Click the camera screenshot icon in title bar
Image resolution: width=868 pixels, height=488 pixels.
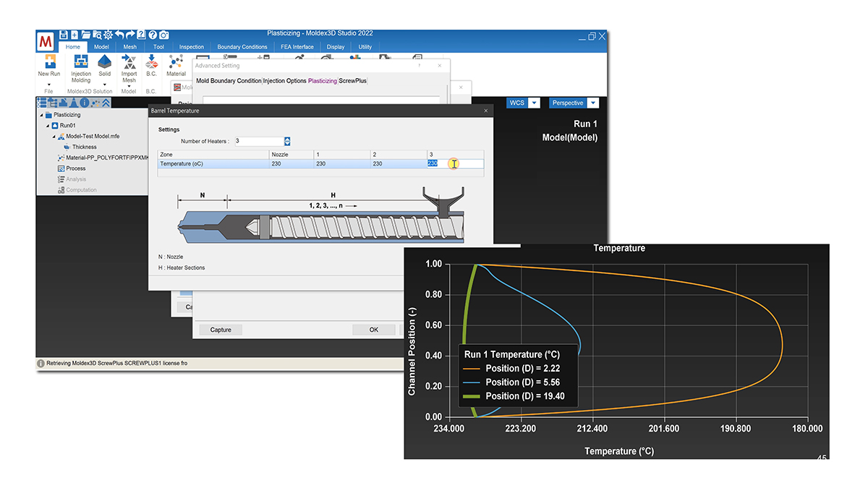point(163,35)
